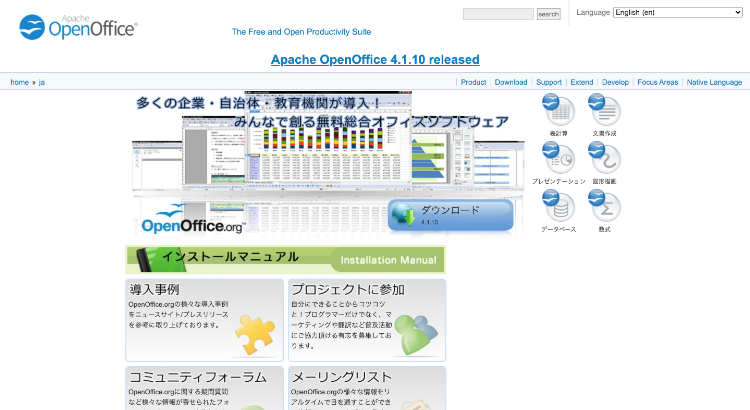
Task: Open the Language dropdown showing English
Action: pyautogui.click(x=678, y=12)
